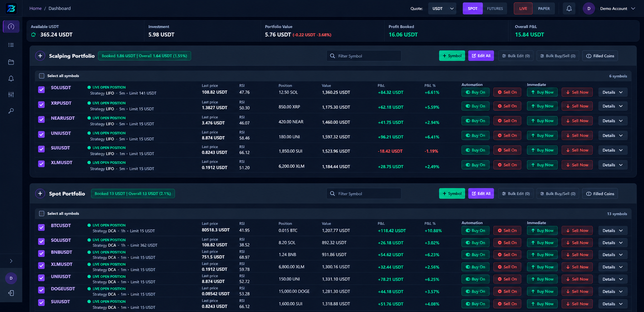Click the Scalping Portfolio Filter Symbol field
Viewport: 644px width, 312px height.
coord(364,56)
